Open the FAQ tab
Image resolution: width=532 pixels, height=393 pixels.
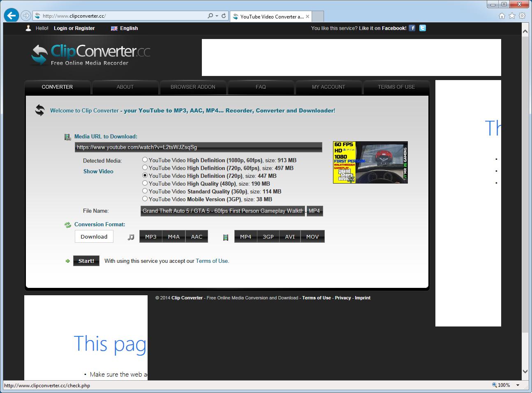coord(261,87)
